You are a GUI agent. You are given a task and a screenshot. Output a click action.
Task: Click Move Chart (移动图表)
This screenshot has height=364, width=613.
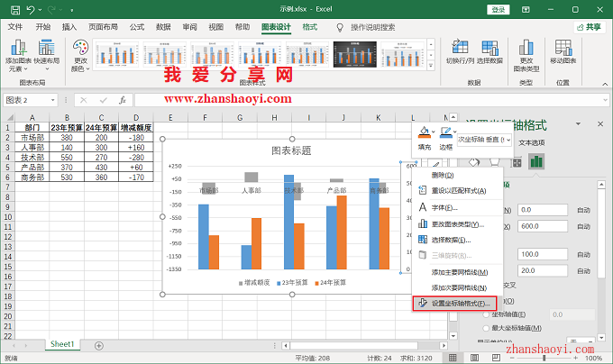(x=563, y=51)
